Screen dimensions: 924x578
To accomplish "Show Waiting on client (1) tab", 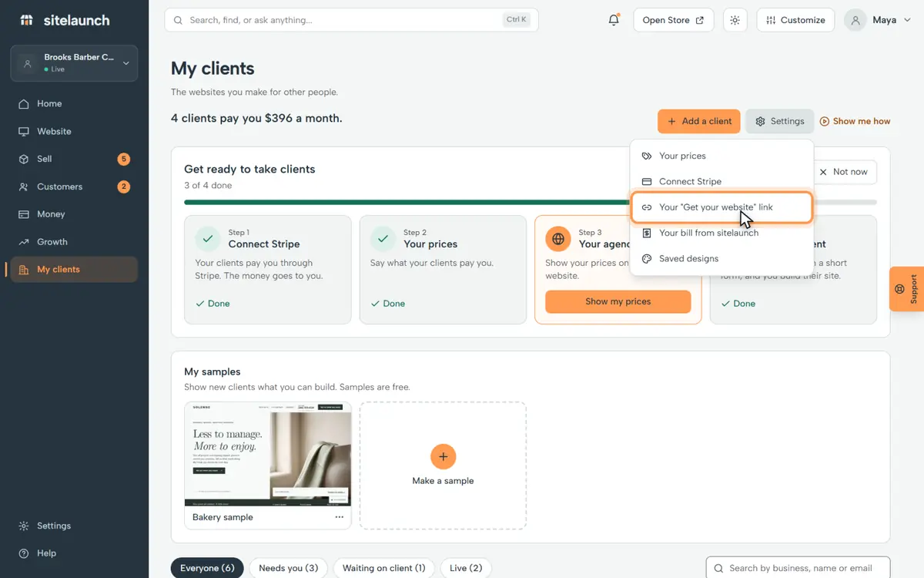I will pos(383,568).
